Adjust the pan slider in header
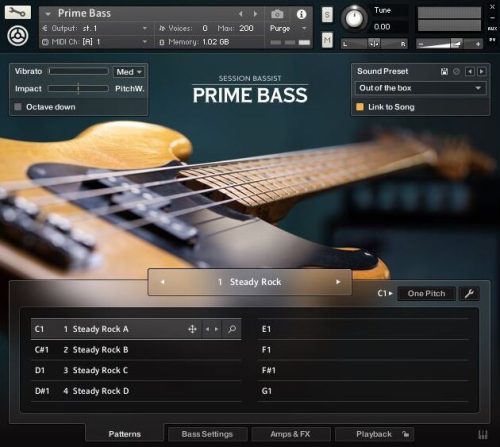The height and width of the screenshot is (447, 500). (374, 44)
